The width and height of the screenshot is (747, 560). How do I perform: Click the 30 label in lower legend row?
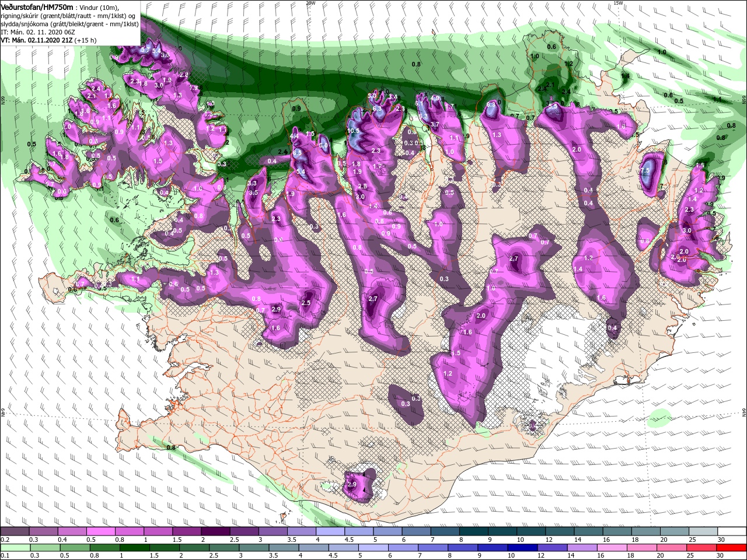coord(720,555)
